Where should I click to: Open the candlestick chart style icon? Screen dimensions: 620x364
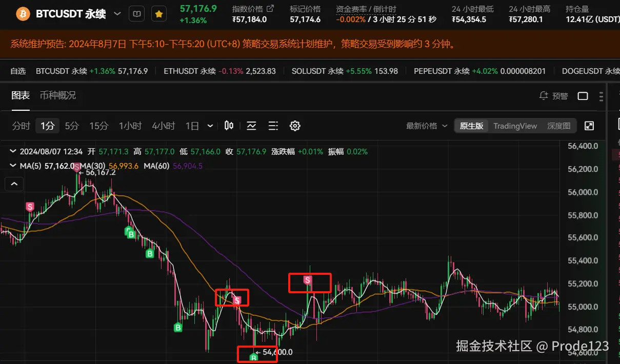[229, 126]
